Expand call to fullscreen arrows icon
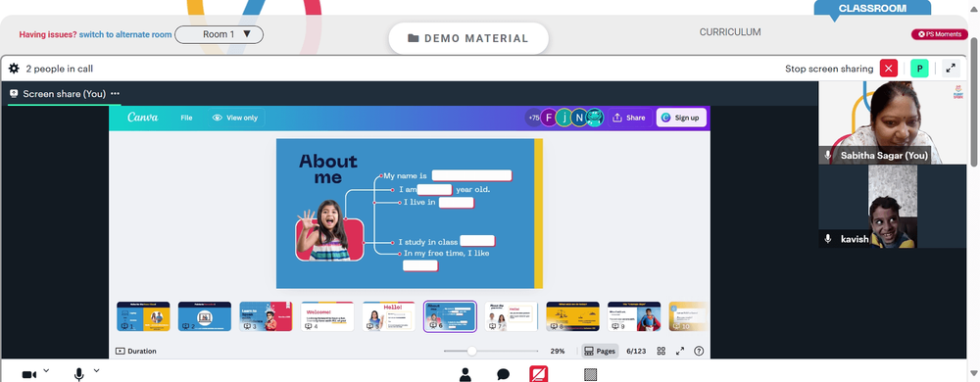This screenshot has height=382, width=980. (x=951, y=69)
